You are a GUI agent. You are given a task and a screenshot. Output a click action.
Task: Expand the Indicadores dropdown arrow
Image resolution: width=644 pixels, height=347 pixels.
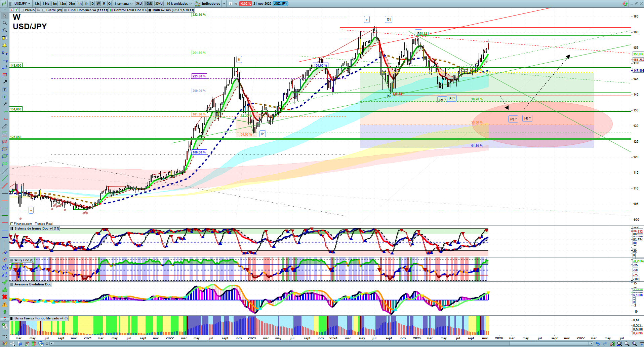pos(224,4)
